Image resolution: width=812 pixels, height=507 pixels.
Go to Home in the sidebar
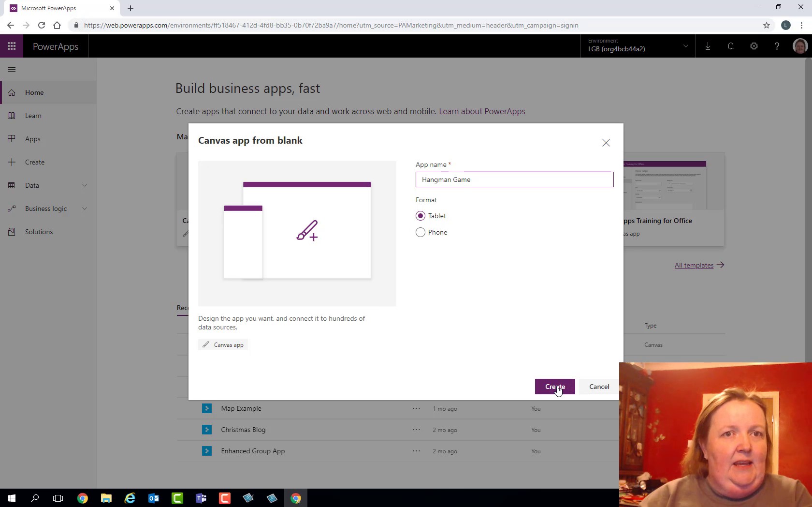[48, 92]
